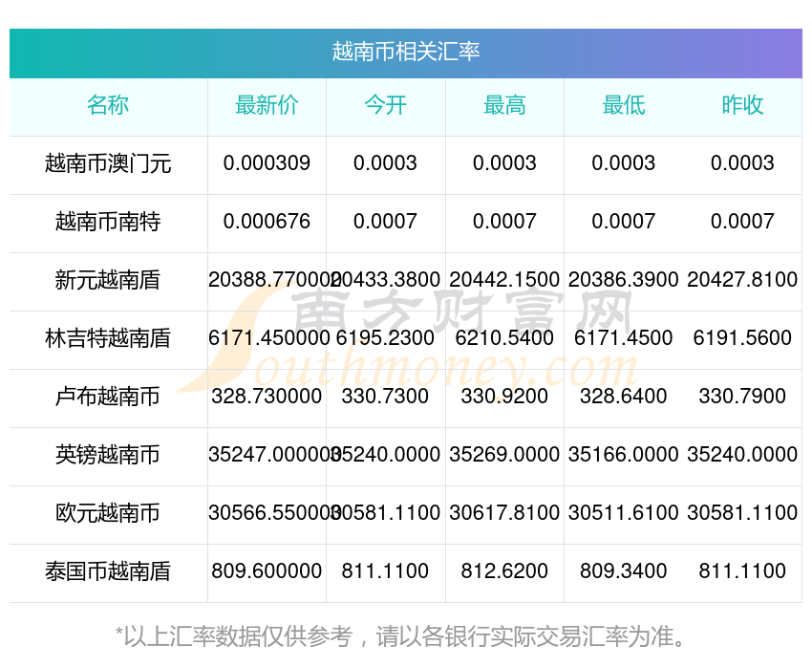Viewport: 812px width, 667px height.
Task: Click high value 6210.5400
Action: tap(504, 338)
